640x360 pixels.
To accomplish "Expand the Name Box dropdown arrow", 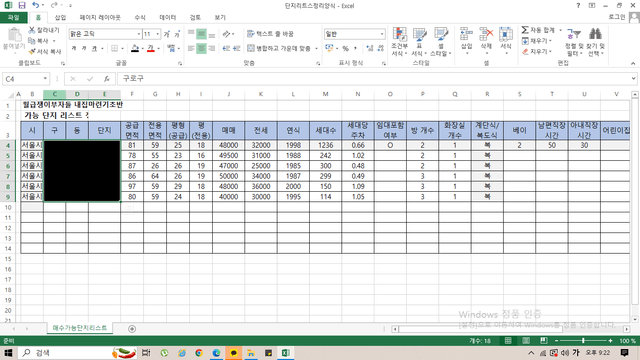I will tap(45, 78).
